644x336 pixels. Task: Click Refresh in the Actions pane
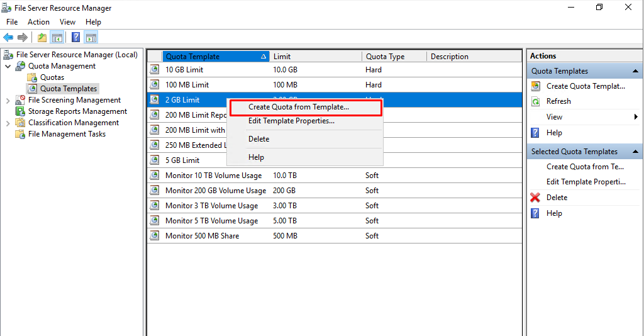[558, 101]
